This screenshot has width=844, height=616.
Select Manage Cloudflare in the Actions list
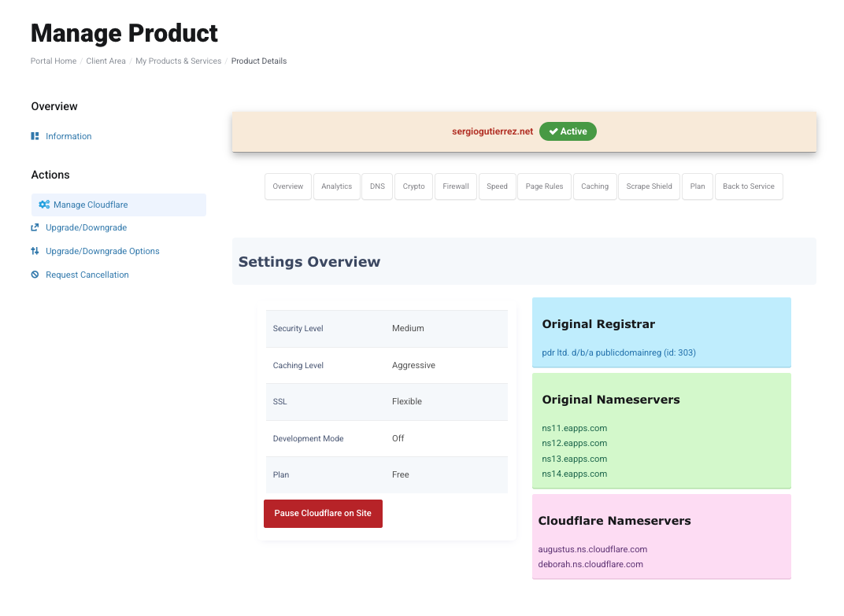point(118,205)
